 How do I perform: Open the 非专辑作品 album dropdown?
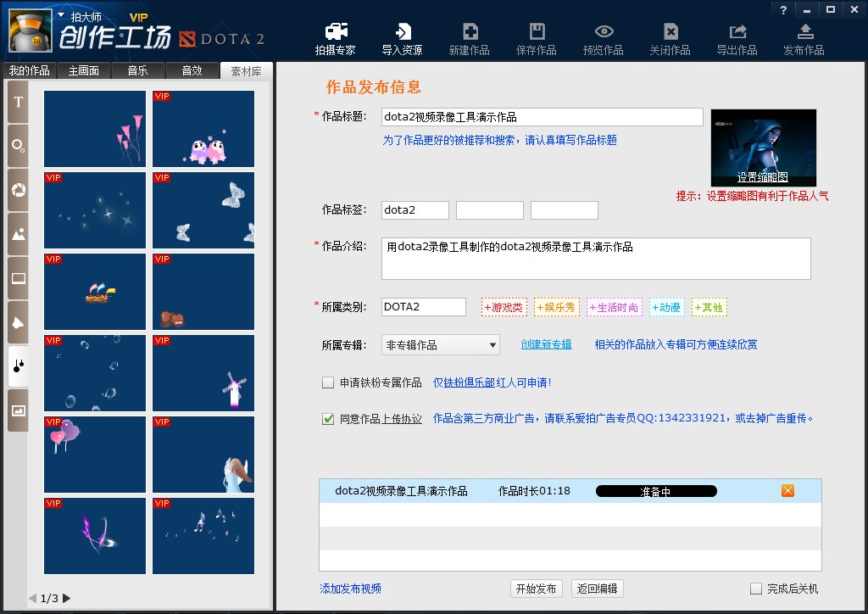click(441, 345)
